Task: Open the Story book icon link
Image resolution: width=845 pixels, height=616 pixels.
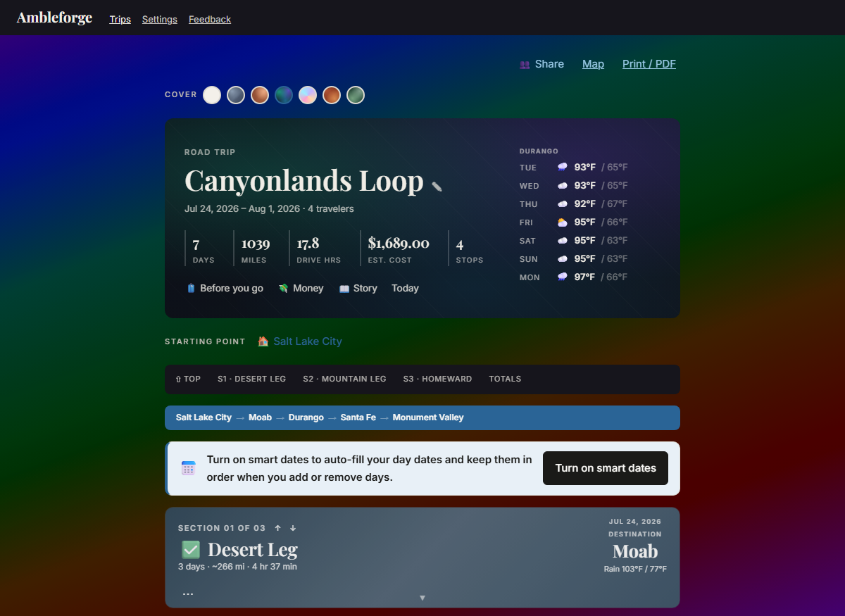Action: pyautogui.click(x=358, y=288)
